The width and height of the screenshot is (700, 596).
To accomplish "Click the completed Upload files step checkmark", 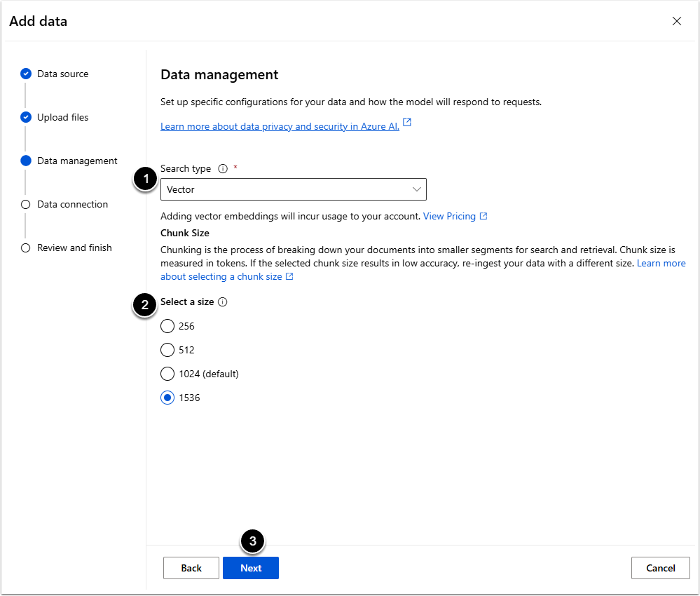I will (x=26, y=117).
